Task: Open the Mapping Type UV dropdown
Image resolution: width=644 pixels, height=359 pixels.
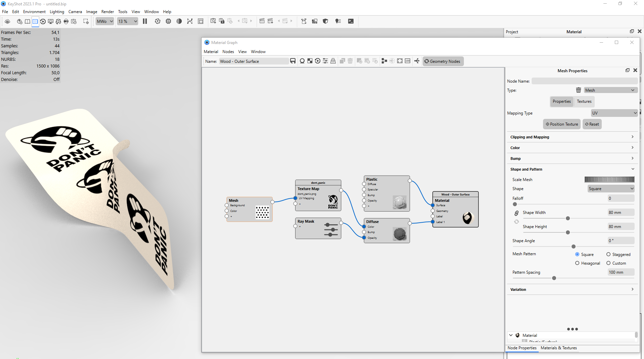Action: (614, 113)
